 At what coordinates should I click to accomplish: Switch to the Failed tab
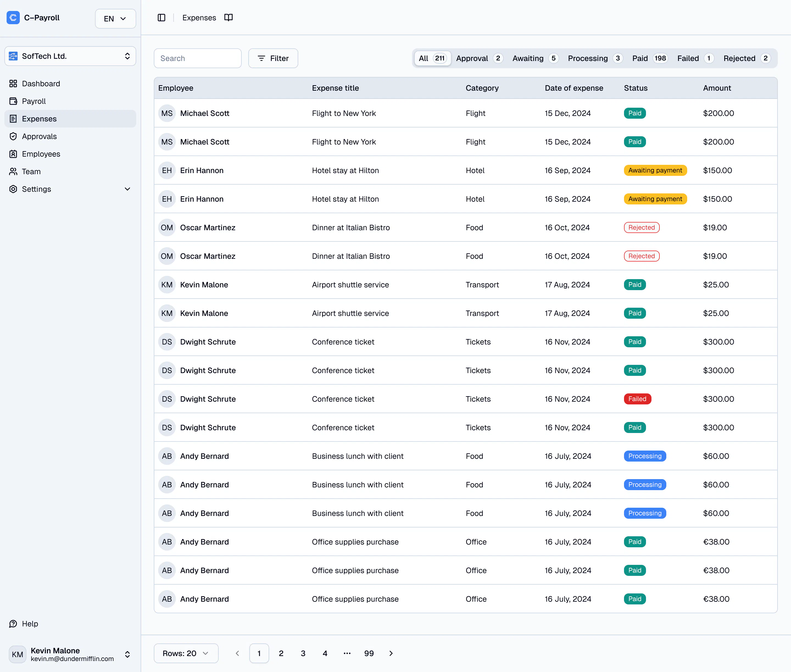(x=695, y=58)
